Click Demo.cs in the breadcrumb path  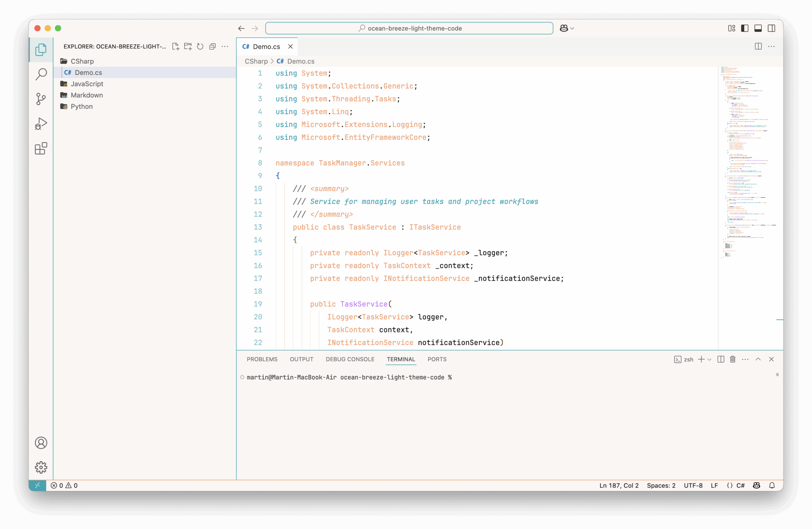tap(301, 61)
